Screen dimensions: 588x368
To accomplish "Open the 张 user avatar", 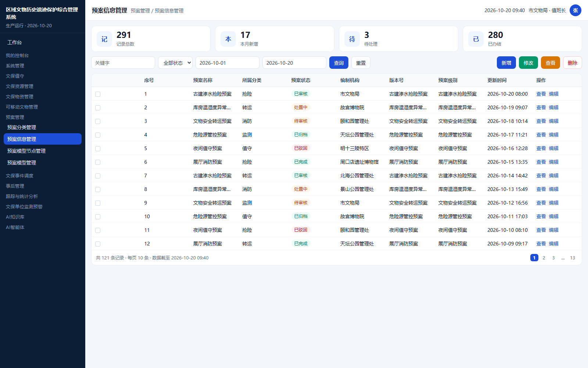I will pyautogui.click(x=576, y=10).
